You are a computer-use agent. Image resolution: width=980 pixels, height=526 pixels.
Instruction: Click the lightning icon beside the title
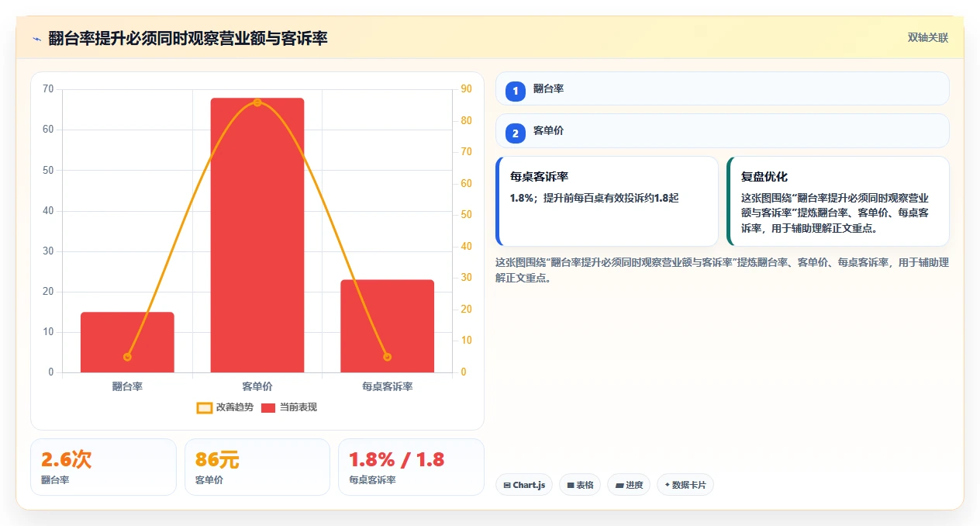click(x=36, y=38)
